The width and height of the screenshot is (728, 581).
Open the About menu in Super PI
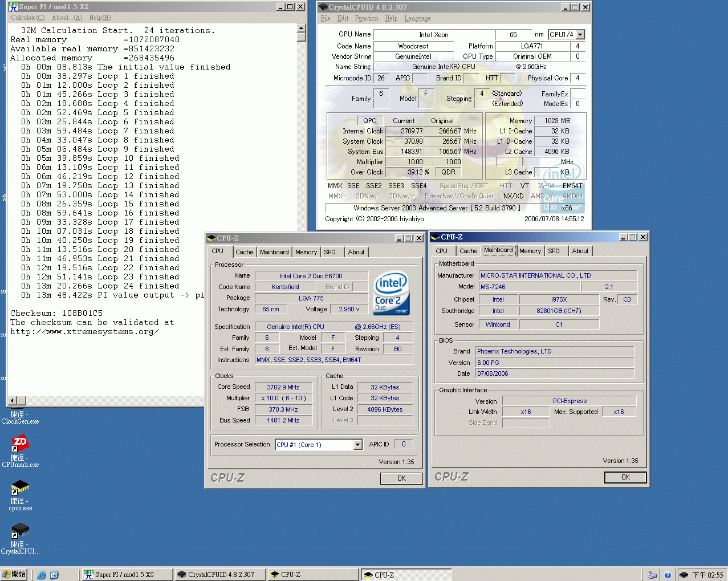(67, 18)
